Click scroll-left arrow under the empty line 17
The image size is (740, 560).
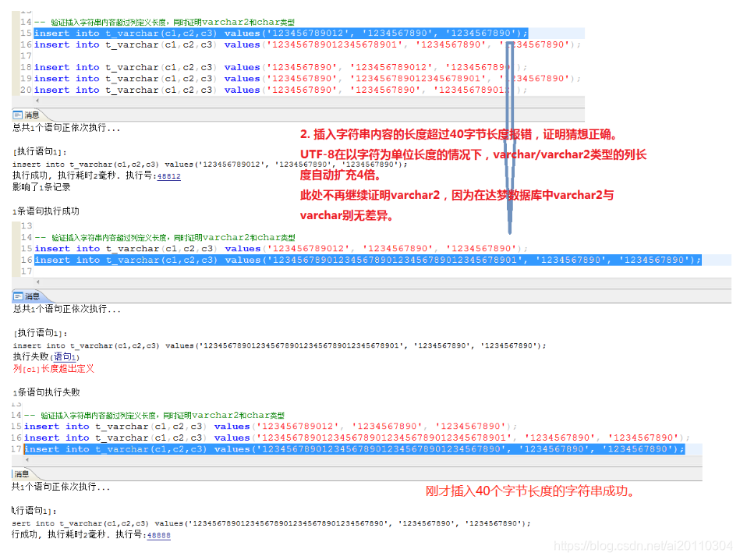(37, 282)
